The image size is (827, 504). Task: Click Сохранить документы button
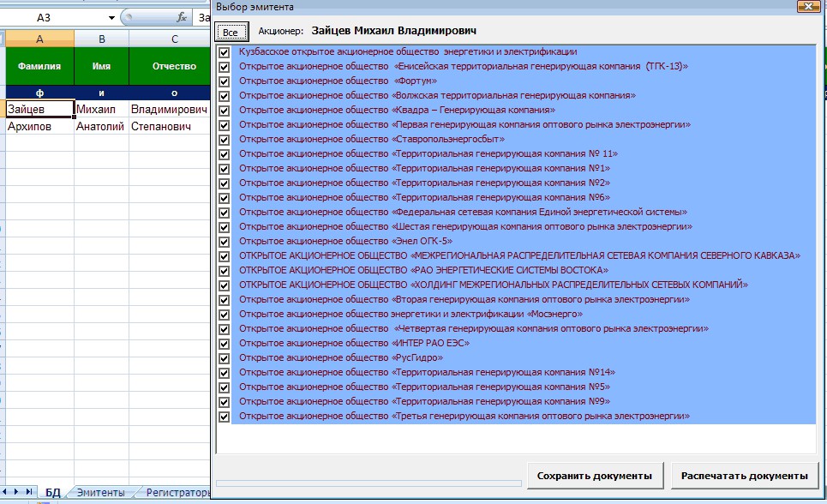[595, 476]
